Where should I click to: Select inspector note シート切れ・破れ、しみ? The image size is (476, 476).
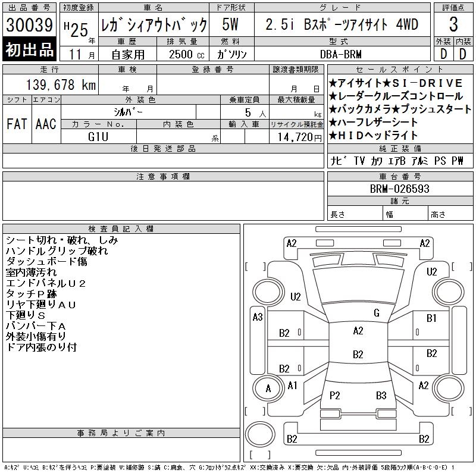[62, 240]
